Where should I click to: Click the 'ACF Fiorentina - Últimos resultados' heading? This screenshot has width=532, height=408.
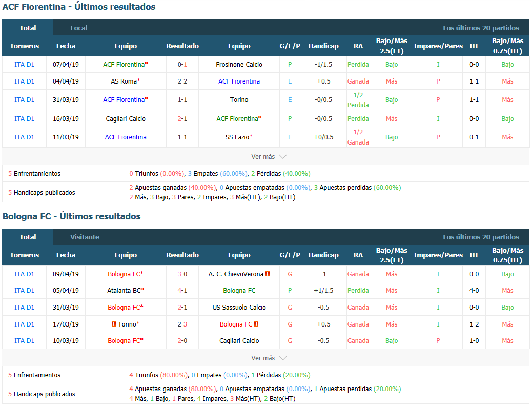79,7
